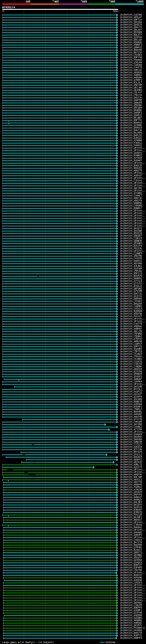Image resolution: width=146 pixels, height=644 pixels.
Task: Select hit label UniRef100_P91025
Action: tap(131, 515)
